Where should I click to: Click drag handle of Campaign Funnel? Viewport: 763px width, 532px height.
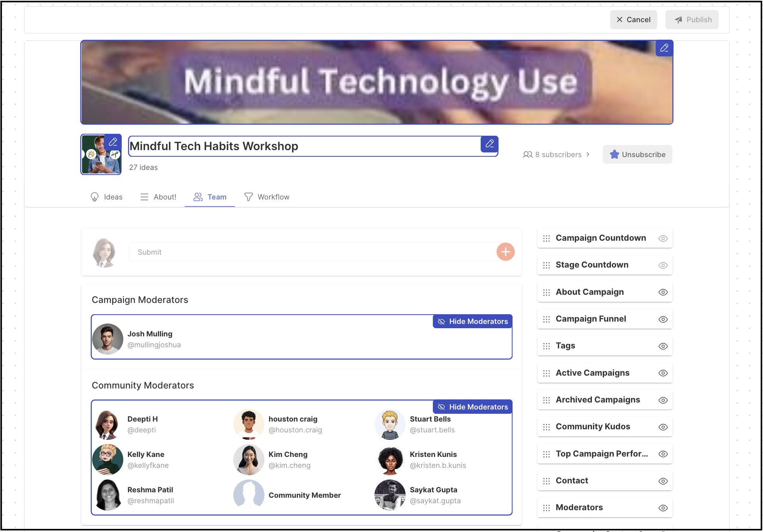(x=546, y=319)
